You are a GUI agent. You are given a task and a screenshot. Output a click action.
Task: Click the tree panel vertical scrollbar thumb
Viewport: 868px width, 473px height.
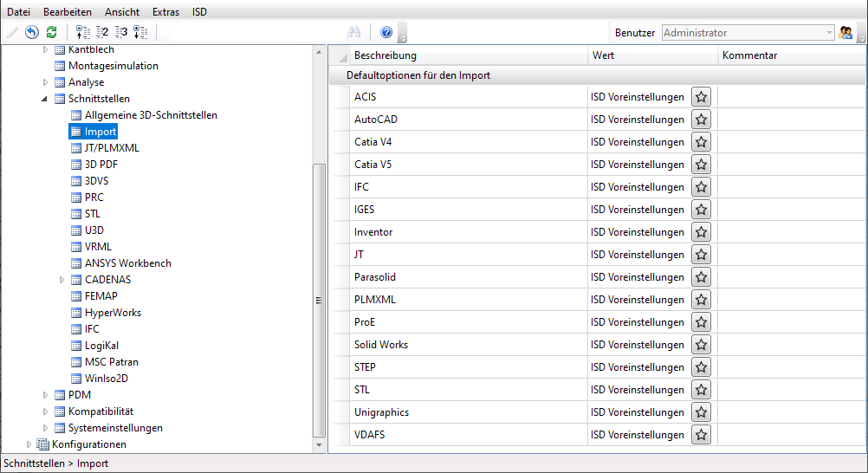319,301
